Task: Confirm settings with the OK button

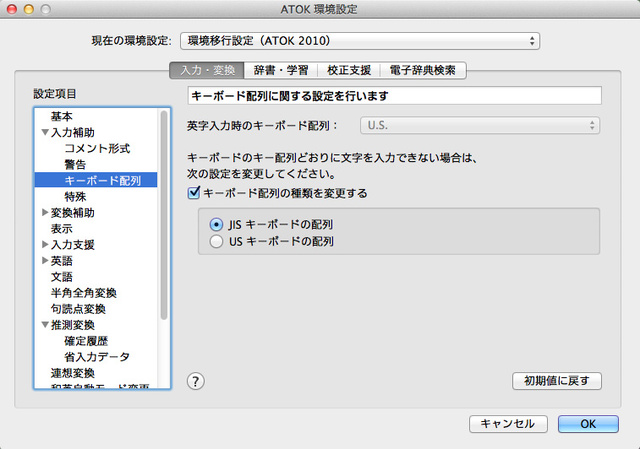Action: (588, 424)
